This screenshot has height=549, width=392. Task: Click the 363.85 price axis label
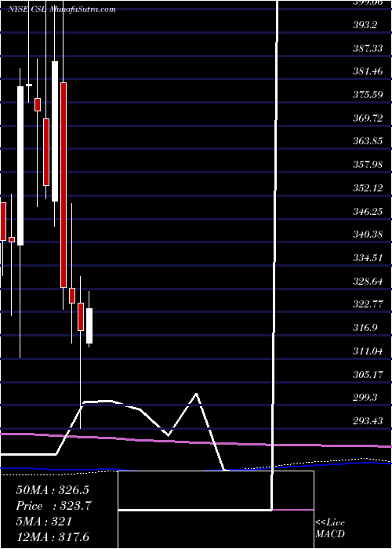[368, 141]
